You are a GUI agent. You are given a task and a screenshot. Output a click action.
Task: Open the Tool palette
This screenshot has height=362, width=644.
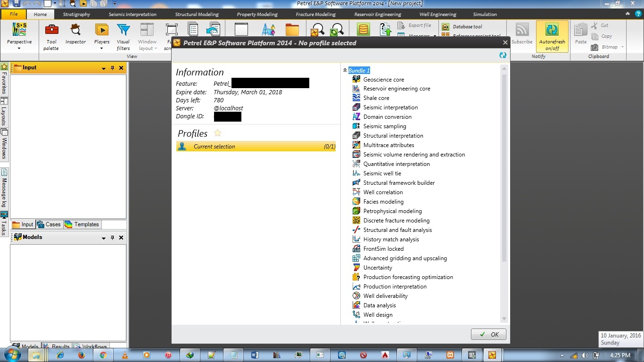coord(51,37)
